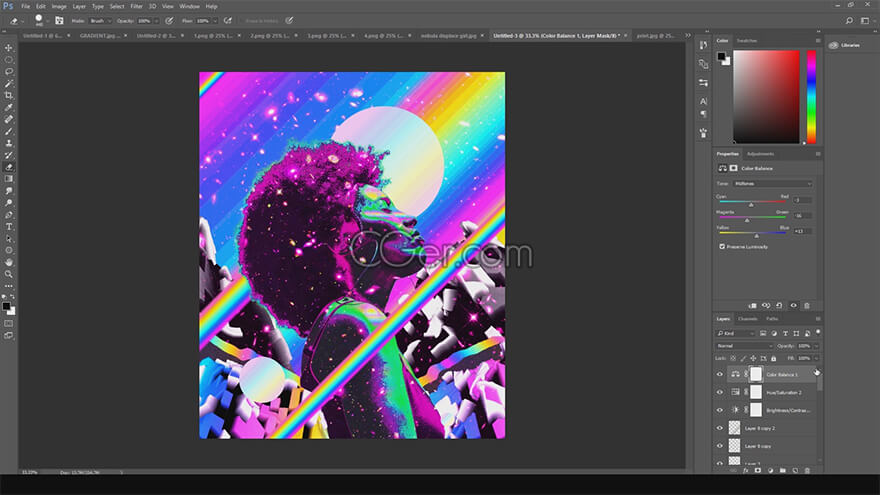The height and width of the screenshot is (495, 880).
Task: Switch to the Channels tab
Action: coord(748,319)
